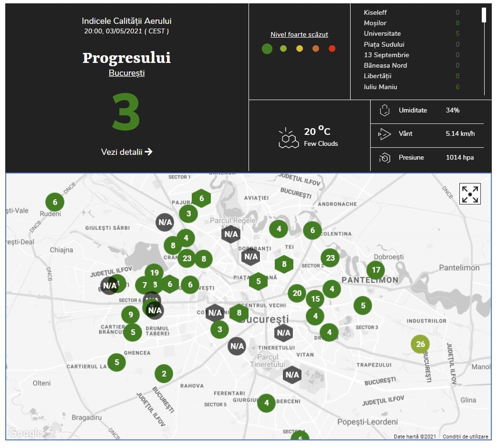Click the București city link
The height and width of the screenshot is (448, 498).
(126, 73)
